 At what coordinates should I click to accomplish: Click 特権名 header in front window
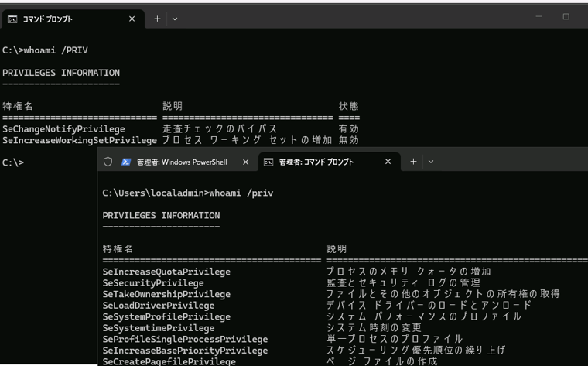[118, 249]
